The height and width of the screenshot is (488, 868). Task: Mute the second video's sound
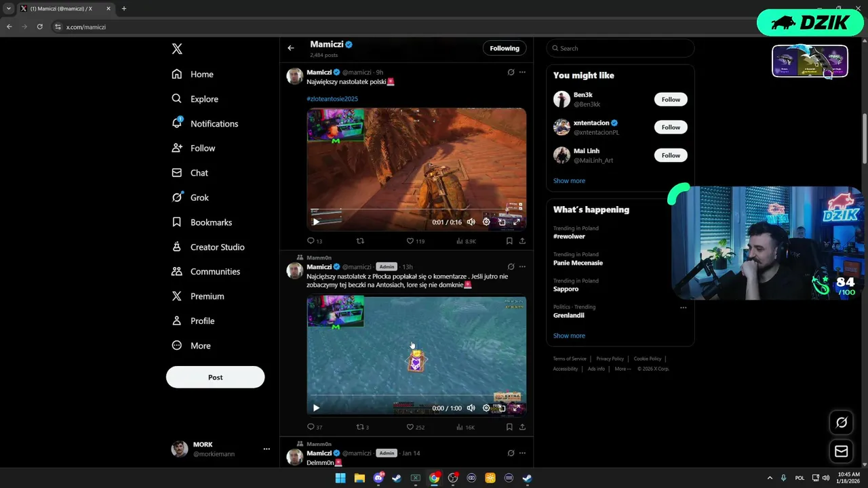pos(471,408)
